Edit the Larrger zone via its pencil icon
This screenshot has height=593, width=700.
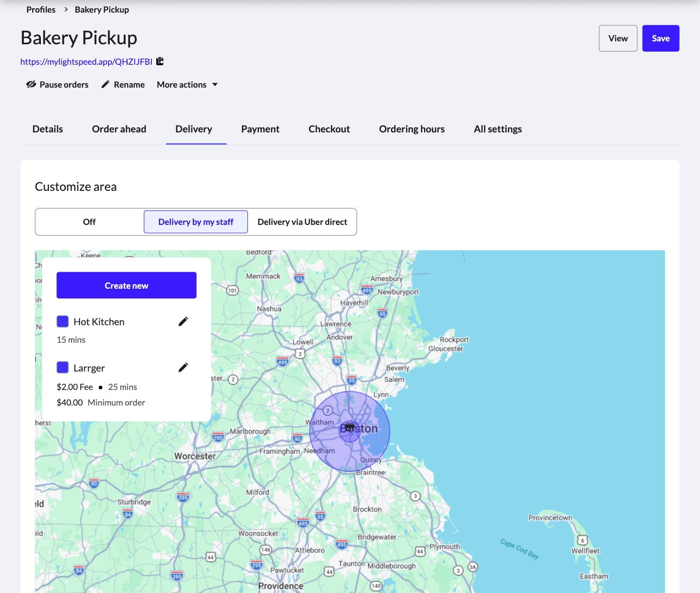tap(183, 367)
